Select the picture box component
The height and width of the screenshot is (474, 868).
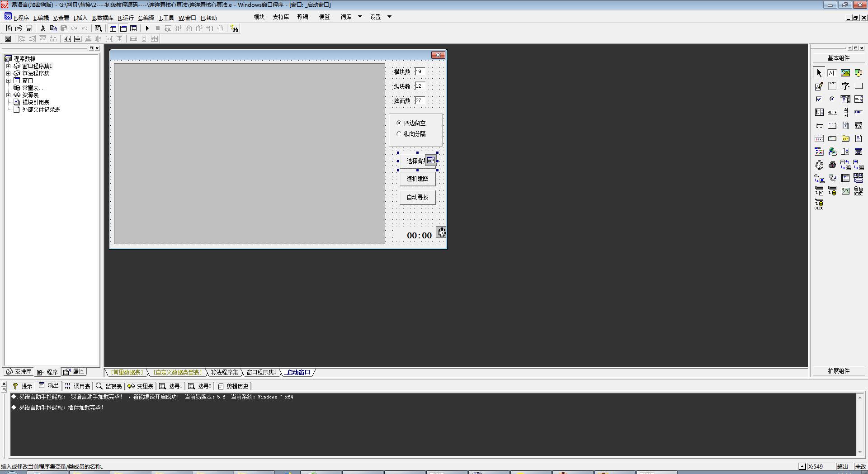pos(845,73)
